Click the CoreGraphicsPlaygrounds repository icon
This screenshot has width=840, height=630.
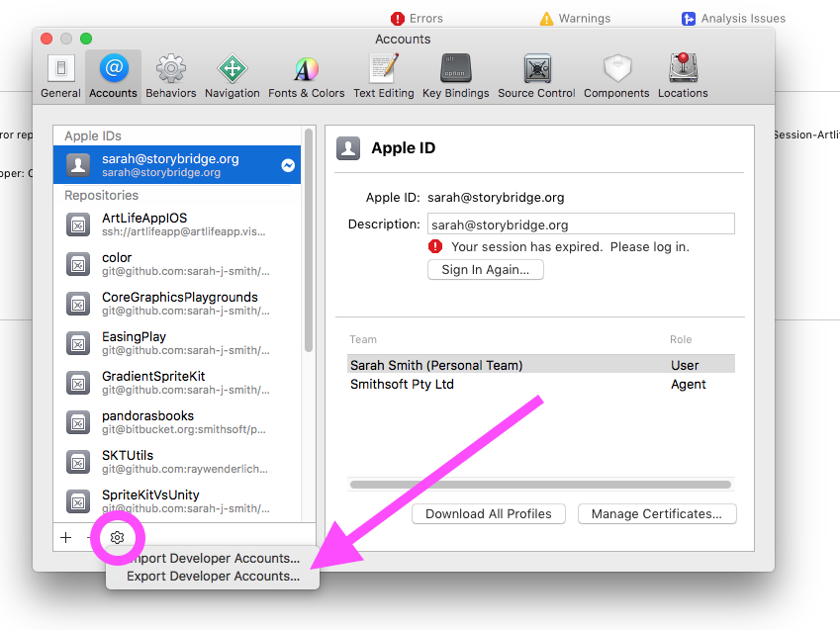pos(78,304)
